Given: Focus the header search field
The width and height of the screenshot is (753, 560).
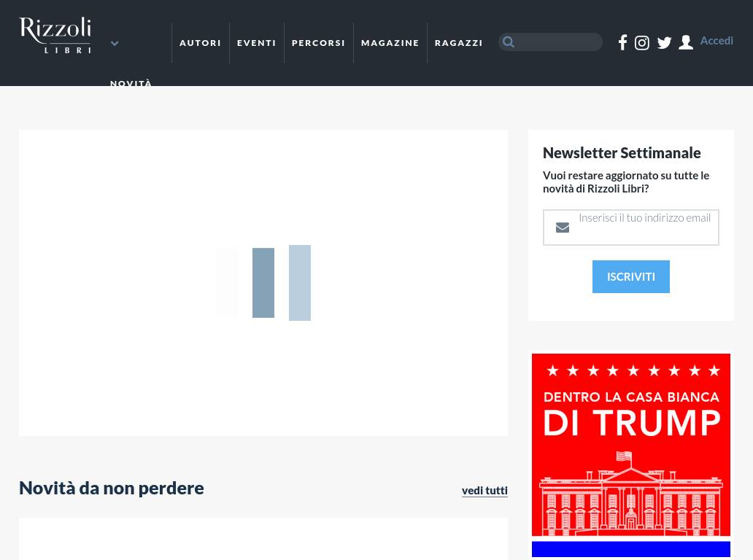Looking at the screenshot, I should [559, 42].
